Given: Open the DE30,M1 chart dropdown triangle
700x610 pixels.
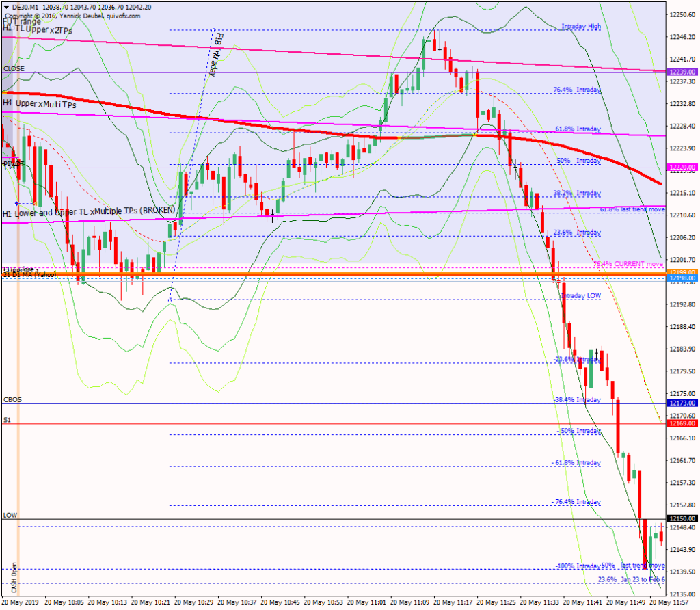Looking at the screenshot, I should coord(5,6).
